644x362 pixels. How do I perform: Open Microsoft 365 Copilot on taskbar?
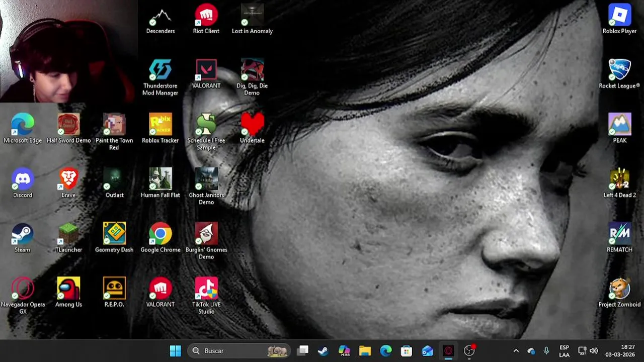pos(344,351)
